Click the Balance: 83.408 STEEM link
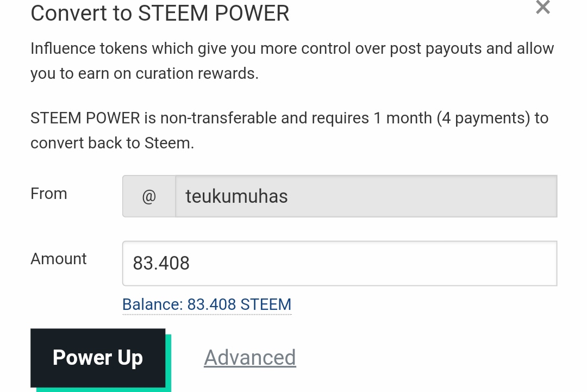Image resolution: width=587 pixels, height=392 pixels. [207, 304]
